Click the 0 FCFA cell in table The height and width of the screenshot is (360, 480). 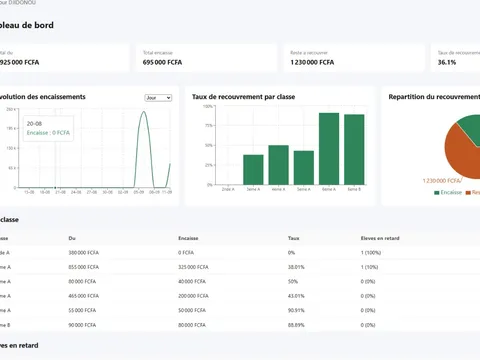[186, 253]
